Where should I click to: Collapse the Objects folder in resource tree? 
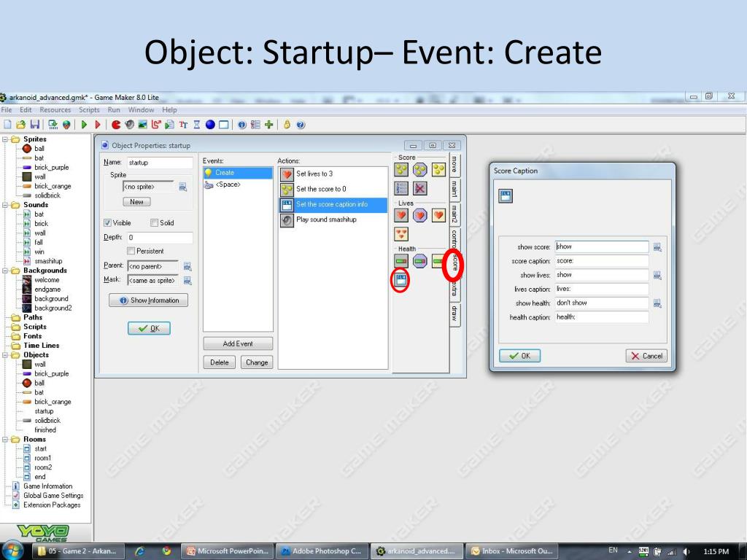(x=5, y=355)
